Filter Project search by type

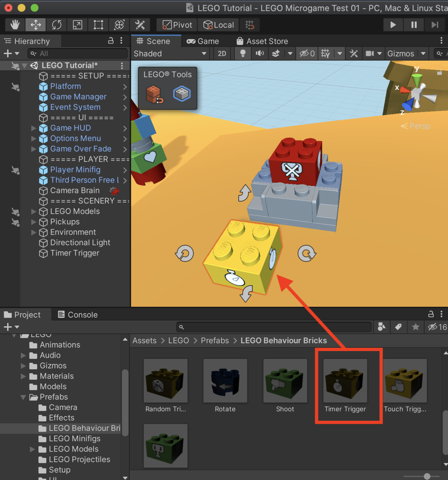tap(382, 327)
